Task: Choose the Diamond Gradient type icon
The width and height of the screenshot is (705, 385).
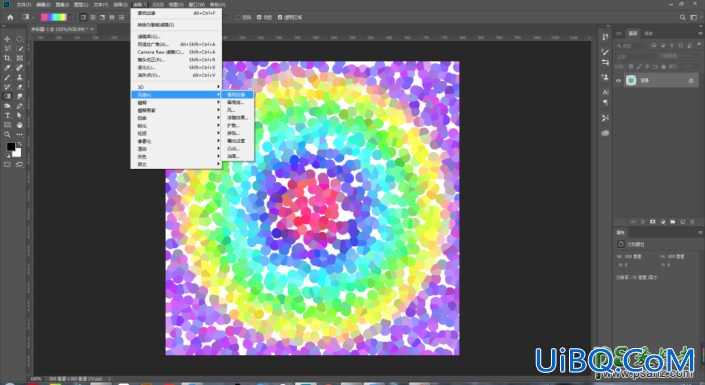Action: [x=121, y=17]
